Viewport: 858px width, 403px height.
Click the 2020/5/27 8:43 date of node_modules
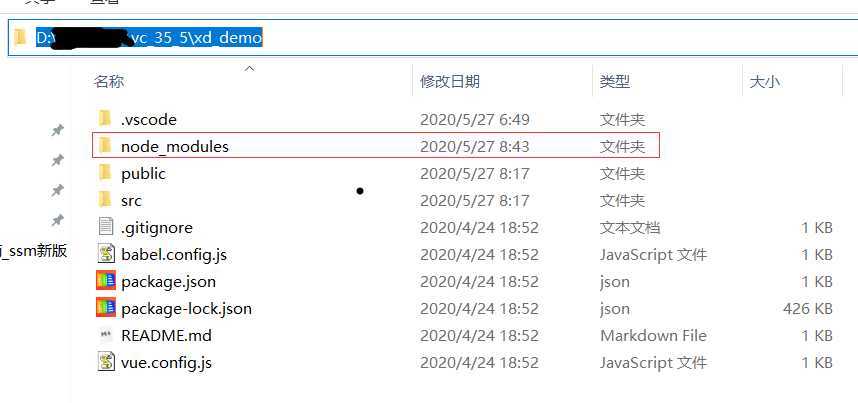(474, 147)
